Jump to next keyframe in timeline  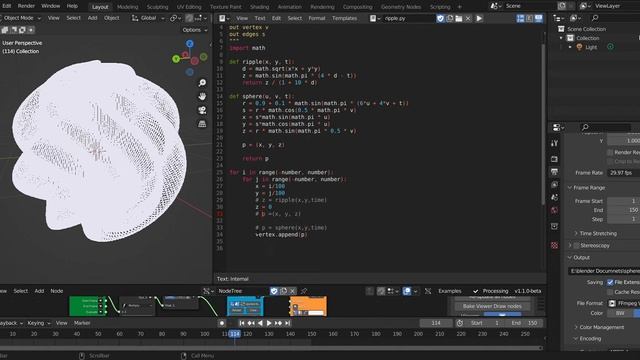(x=278, y=323)
